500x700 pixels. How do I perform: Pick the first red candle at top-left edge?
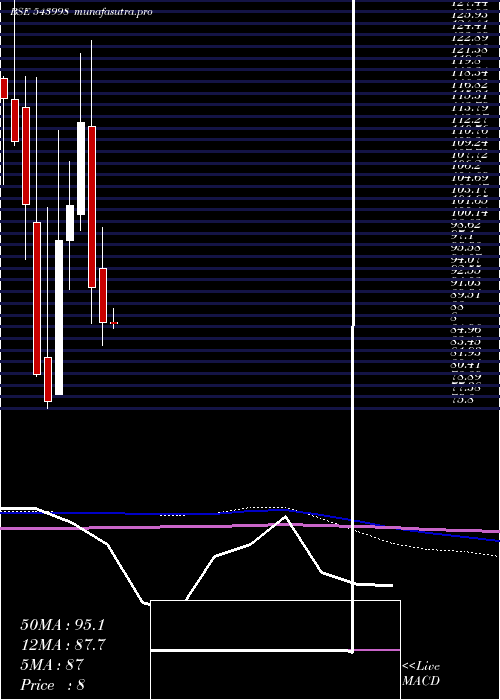(x=4, y=88)
